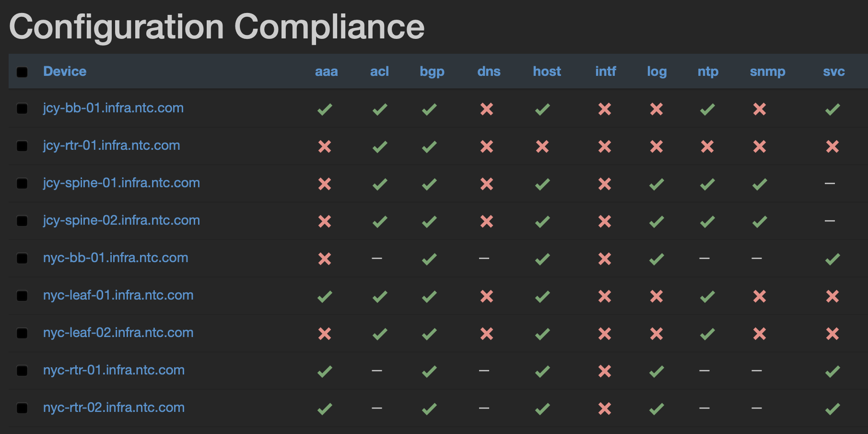The width and height of the screenshot is (868, 434).
Task: Click the acl dash for nyc-bb-01
Action: 377,258
